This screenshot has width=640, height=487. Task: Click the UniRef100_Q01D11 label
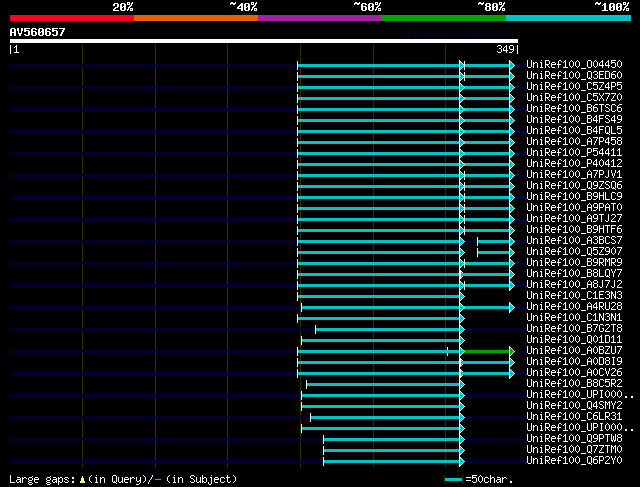click(574, 340)
